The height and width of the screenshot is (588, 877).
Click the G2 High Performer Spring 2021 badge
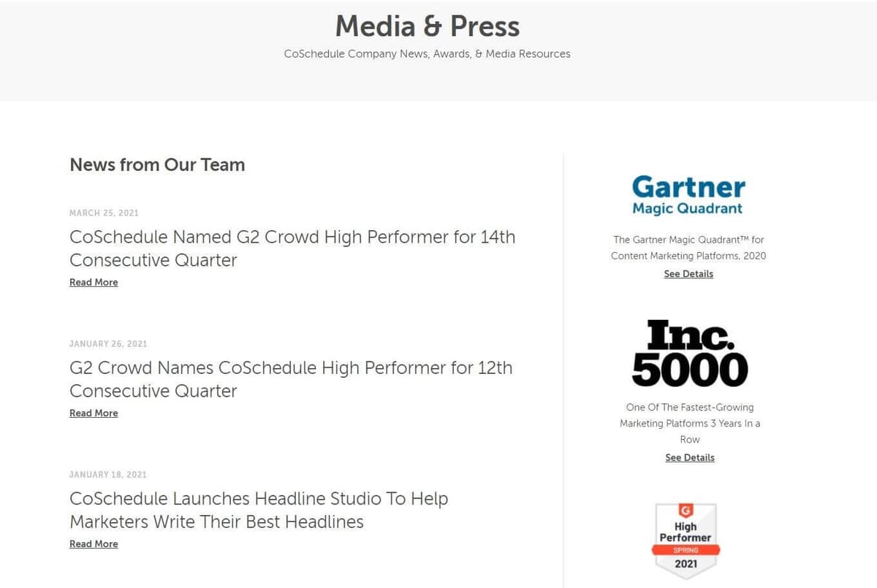pyautogui.click(x=686, y=538)
